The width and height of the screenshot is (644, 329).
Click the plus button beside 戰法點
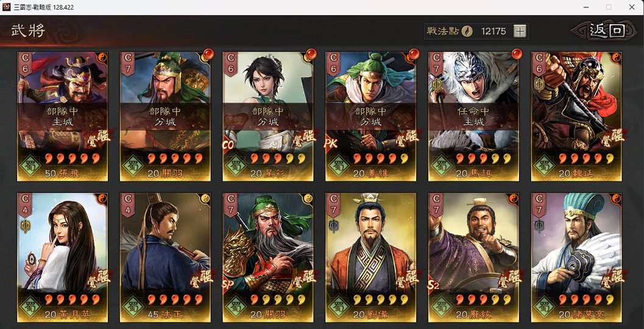[520, 31]
